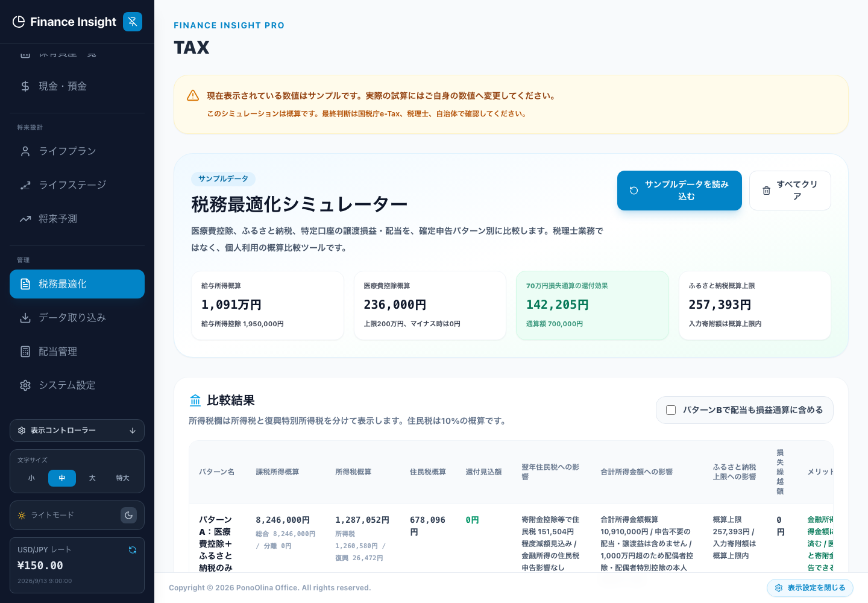This screenshot has width=868, height=603.
Task: Open the データ取り込み page
Action: coord(77,318)
